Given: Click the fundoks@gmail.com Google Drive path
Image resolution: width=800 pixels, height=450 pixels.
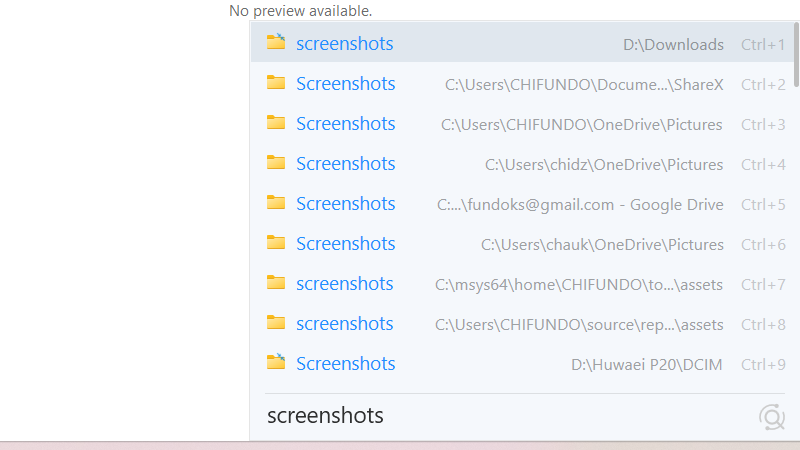Looking at the screenshot, I should point(580,205).
